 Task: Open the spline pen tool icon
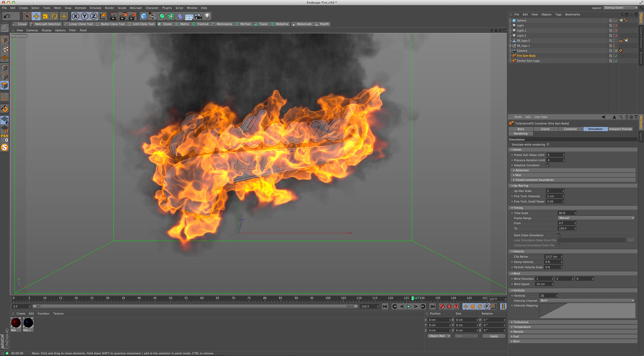point(153,16)
